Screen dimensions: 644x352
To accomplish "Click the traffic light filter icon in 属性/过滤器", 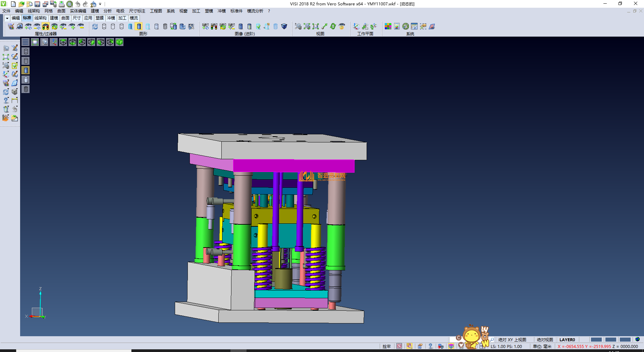I will coord(46,27).
